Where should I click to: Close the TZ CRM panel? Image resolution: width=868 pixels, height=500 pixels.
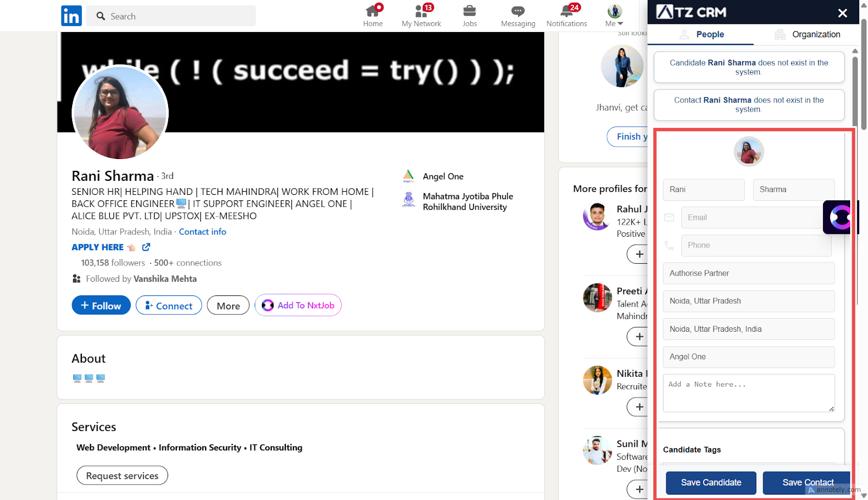click(843, 13)
